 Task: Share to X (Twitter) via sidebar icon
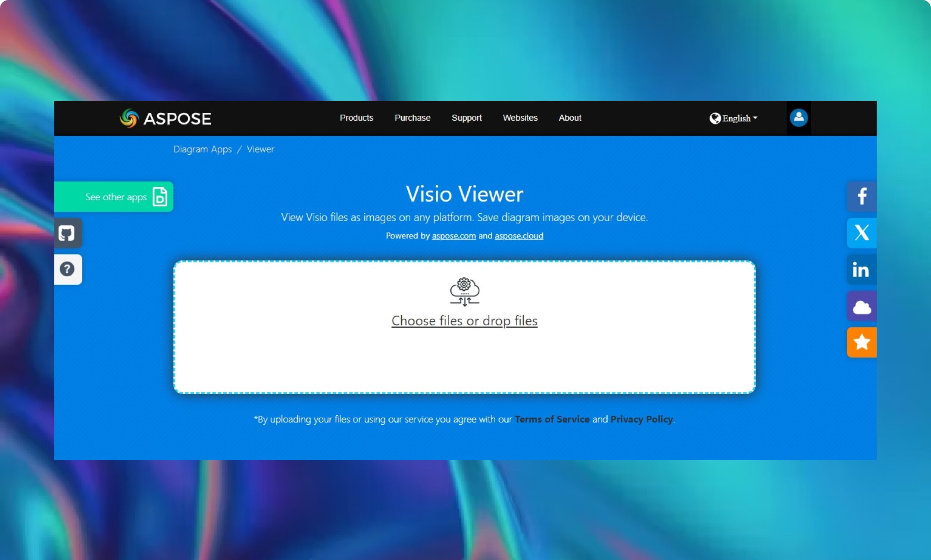[x=861, y=233]
